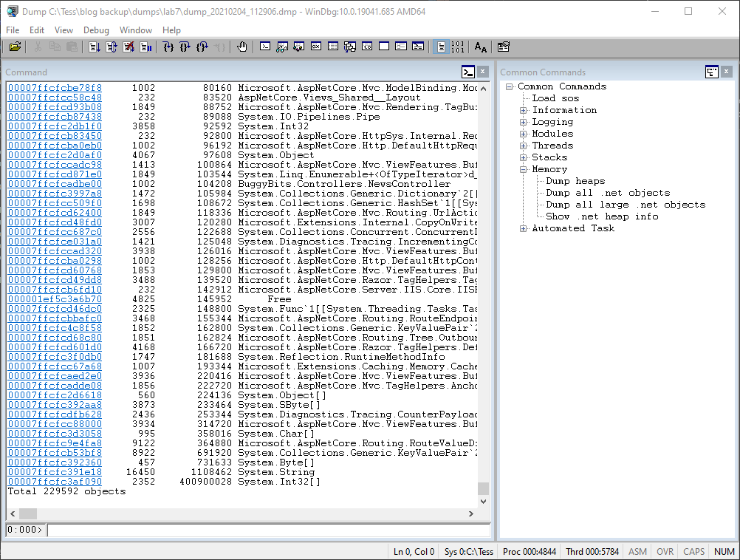740x560 pixels.
Task: Expand the Threads node in Common Commands
Action: [524, 146]
